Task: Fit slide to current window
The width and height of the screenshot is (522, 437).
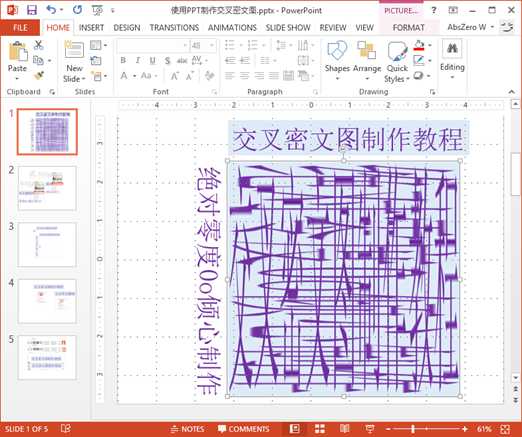Action: tap(505, 429)
